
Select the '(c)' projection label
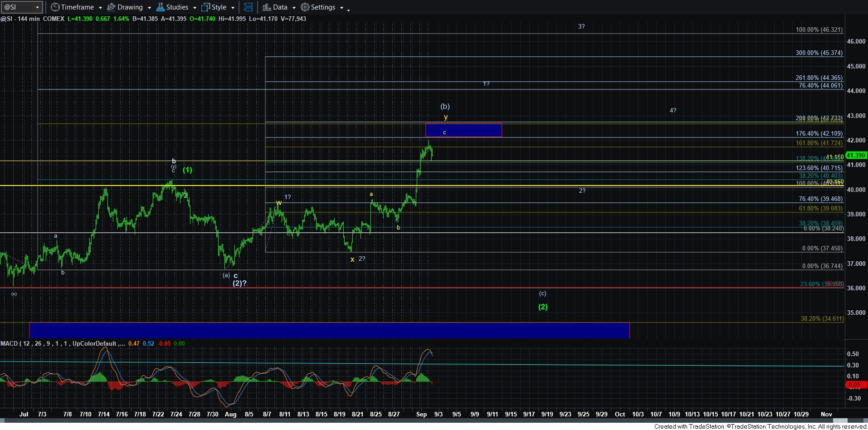[542, 293]
